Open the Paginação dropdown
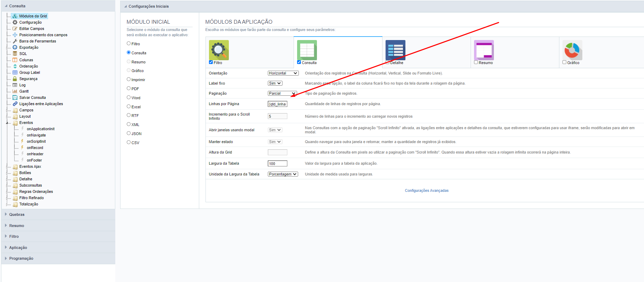The image size is (644, 282). [x=282, y=93]
